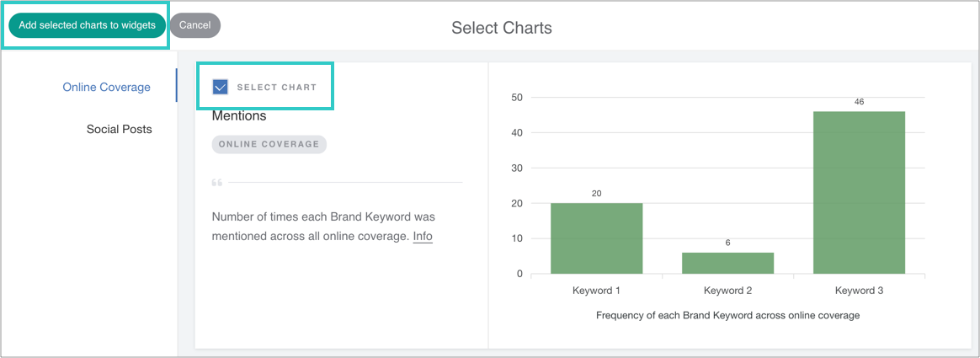Select the Keyword 3 green bar
The height and width of the screenshot is (358, 980).
(x=859, y=192)
